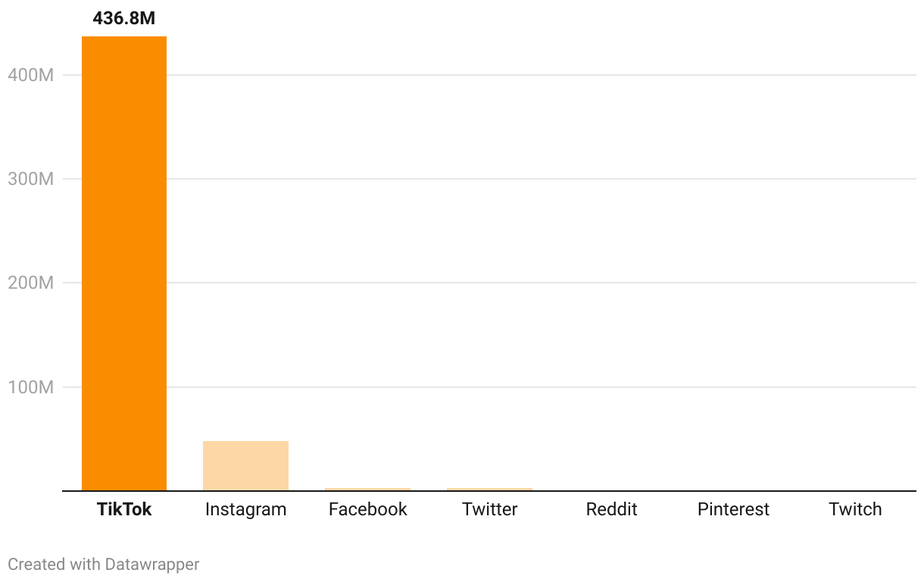
Task: Click the 200M y-axis tick label
Action: tap(30, 283)
